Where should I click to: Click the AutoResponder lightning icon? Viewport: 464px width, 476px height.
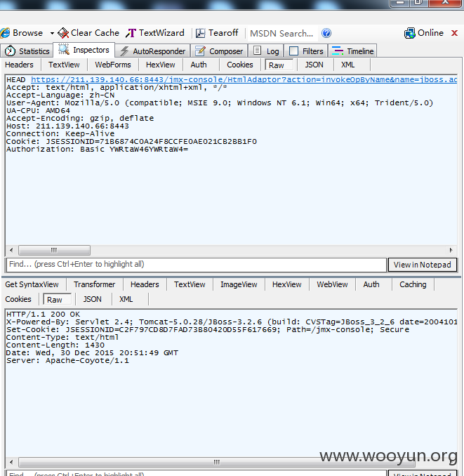click(x=124, y=51)
